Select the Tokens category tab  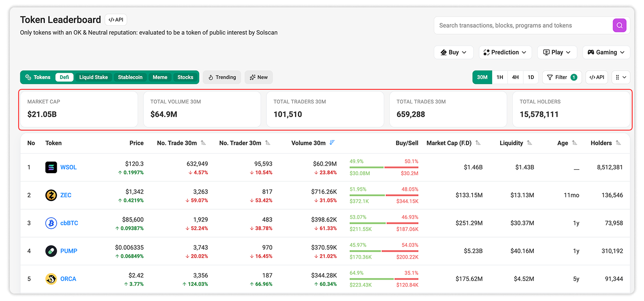(x=38, y=77)
